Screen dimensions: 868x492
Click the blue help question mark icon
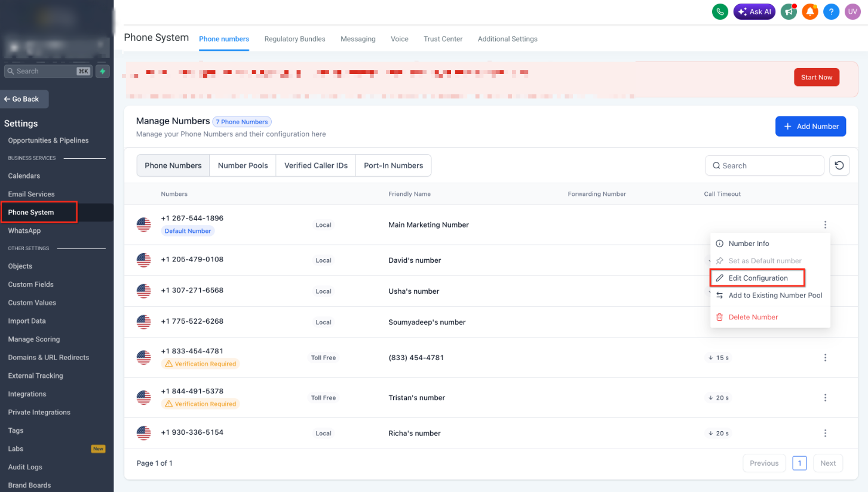831,11
